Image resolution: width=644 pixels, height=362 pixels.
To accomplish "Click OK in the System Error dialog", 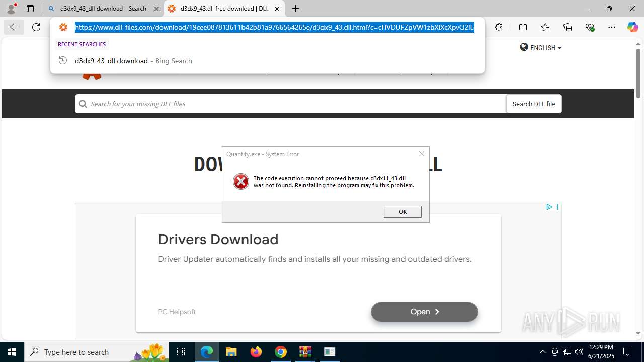I will coord(403,212).
